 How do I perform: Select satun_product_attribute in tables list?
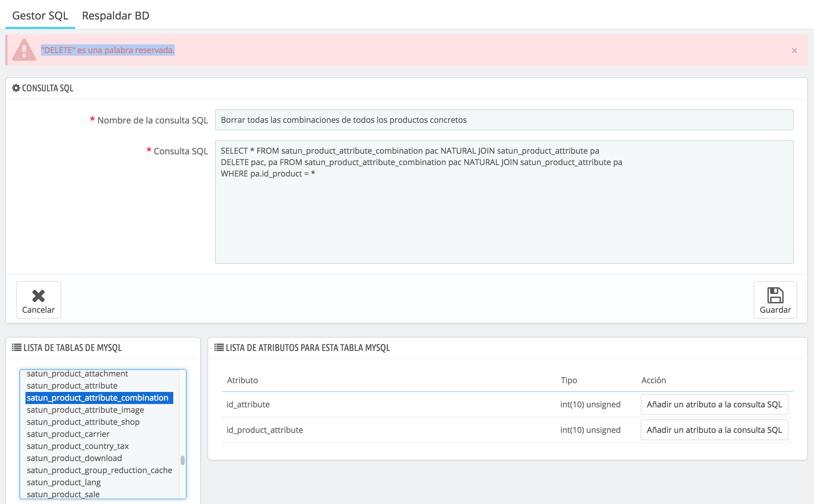(72, 386)
